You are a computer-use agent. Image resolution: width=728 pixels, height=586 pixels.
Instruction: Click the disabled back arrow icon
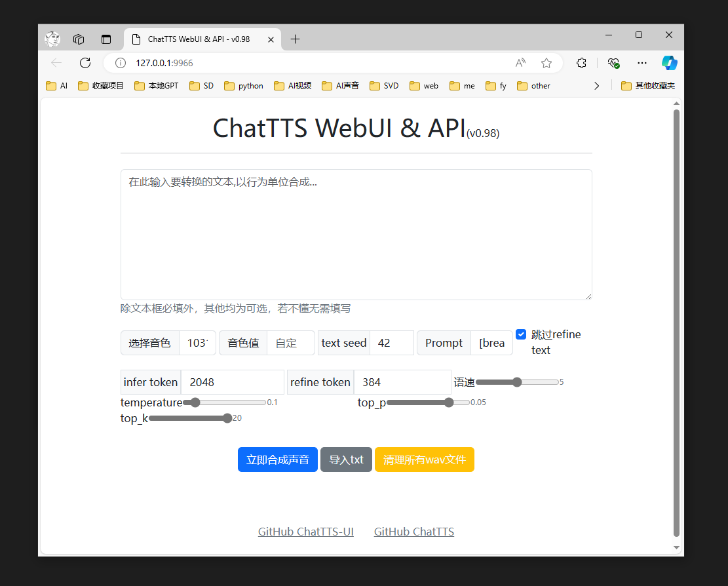coord(56,63)
